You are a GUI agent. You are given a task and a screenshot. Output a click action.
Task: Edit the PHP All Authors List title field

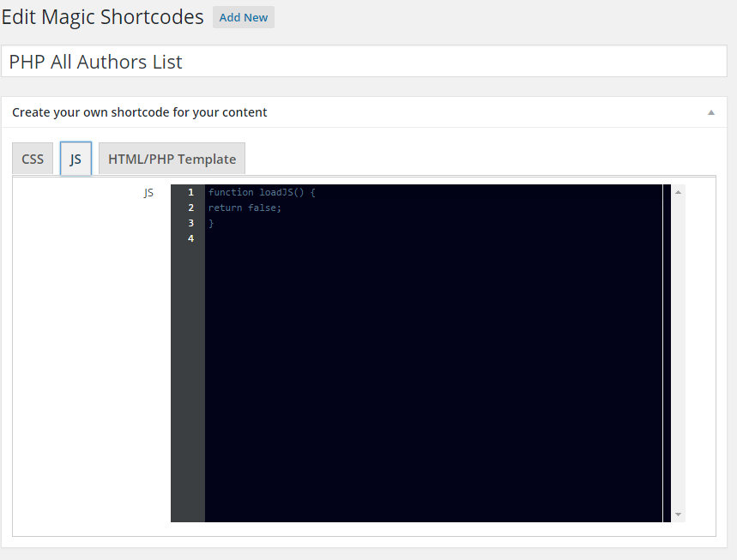click(x=365, y=62)
